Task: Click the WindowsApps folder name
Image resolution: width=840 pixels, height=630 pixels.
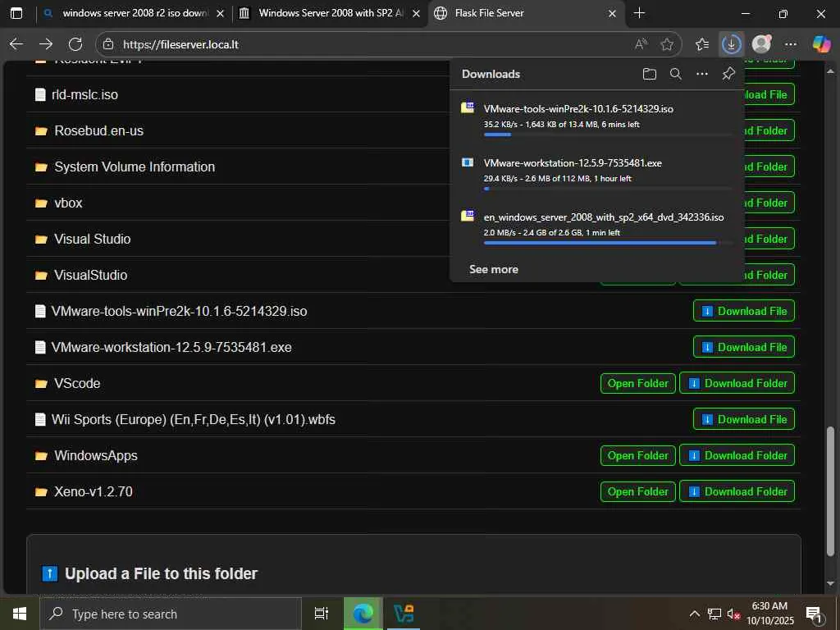Action: pyautogui.click(x=96, y=456)
